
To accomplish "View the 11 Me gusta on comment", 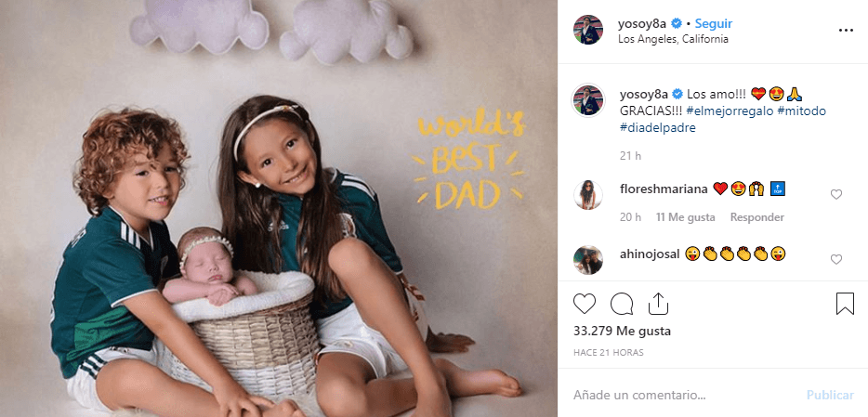I will 685,217.
